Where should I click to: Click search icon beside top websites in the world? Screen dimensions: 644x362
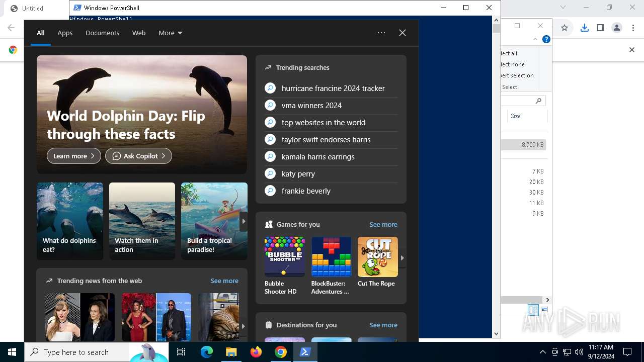[270, 122]
